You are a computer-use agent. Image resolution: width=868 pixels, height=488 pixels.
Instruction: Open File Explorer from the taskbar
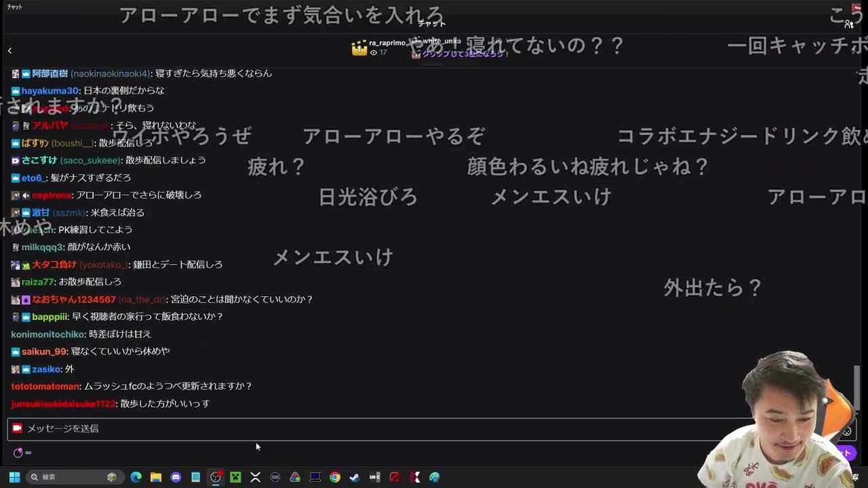tap(156, 477)
